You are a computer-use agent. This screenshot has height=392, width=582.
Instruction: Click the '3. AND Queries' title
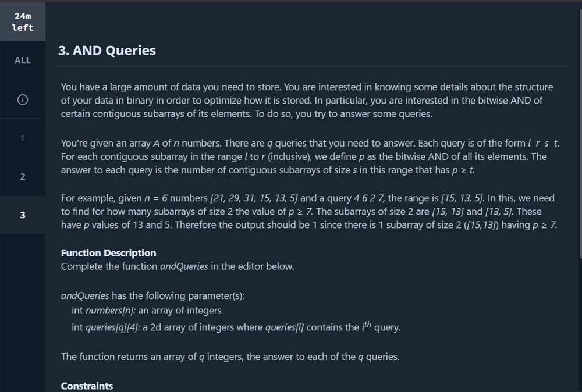tap(107, 51)
